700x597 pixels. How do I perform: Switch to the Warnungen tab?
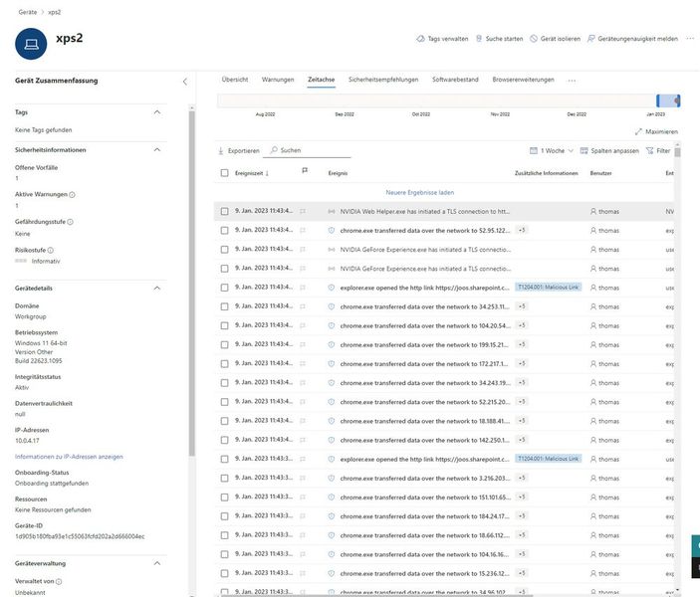click(278, 79)
